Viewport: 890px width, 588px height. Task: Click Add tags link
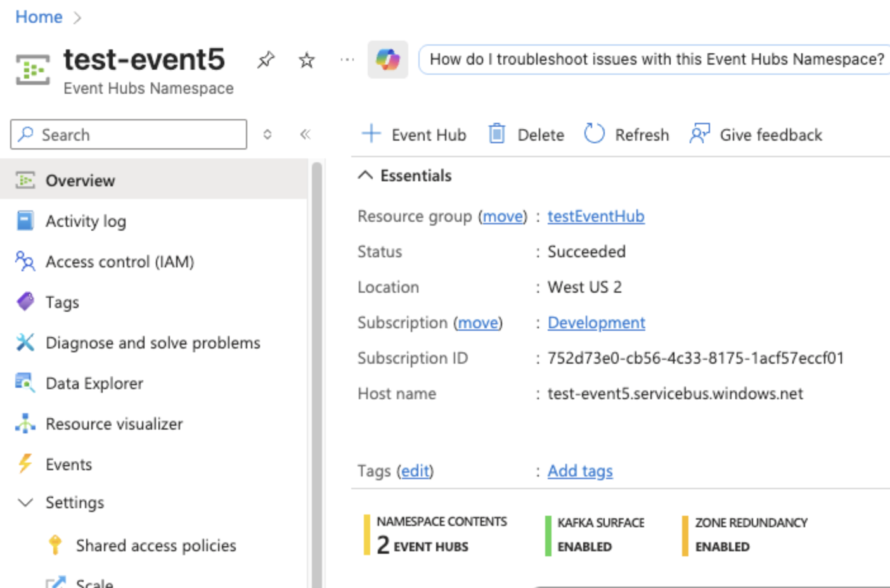click(x=579, y=471)
